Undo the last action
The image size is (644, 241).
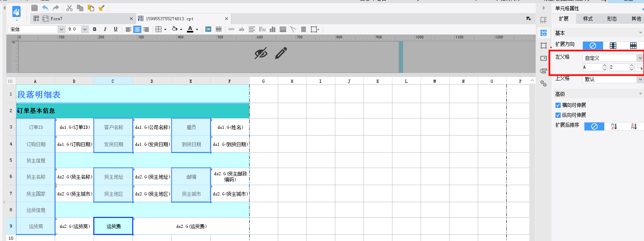point(45,8)
